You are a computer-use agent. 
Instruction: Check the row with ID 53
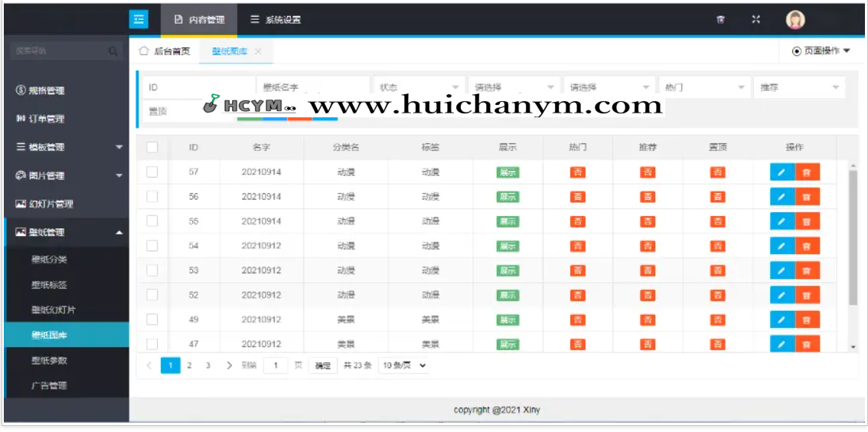point(152,270)
